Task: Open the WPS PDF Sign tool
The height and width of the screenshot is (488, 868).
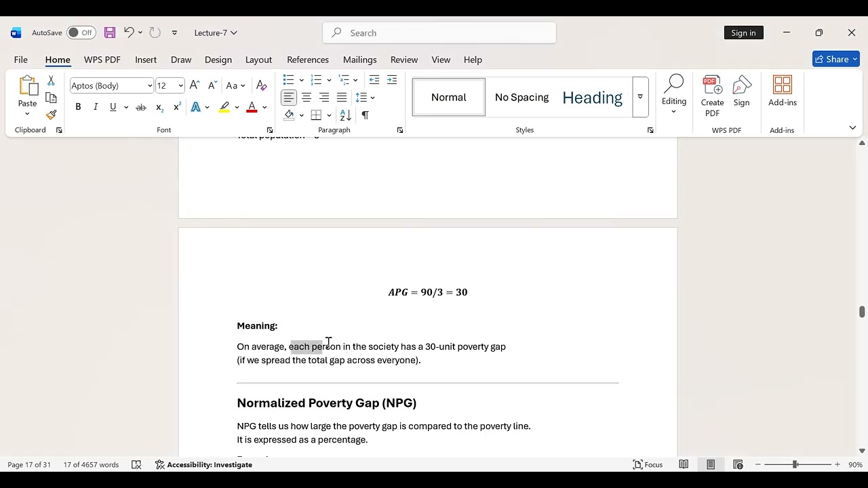Action: pyautogui.click(x=742, y=91)
